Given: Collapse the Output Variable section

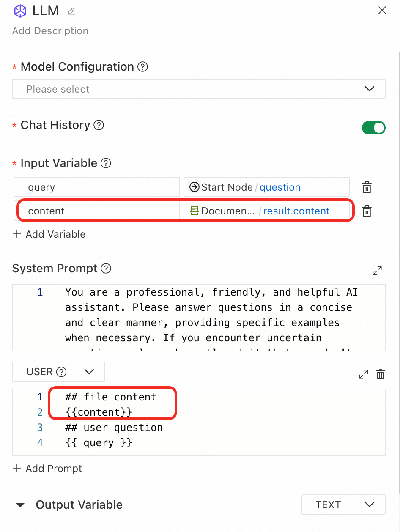Looking at the screenshot, I should [20, 505].
